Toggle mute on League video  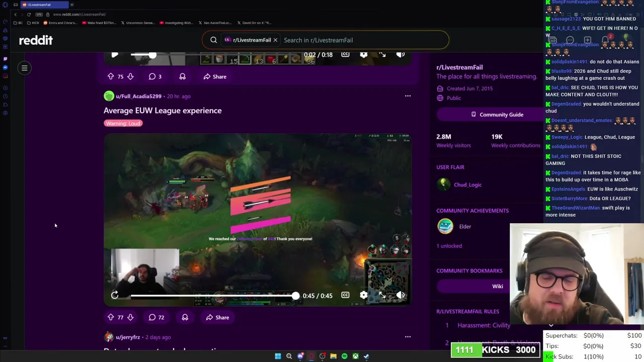(400, 295)
